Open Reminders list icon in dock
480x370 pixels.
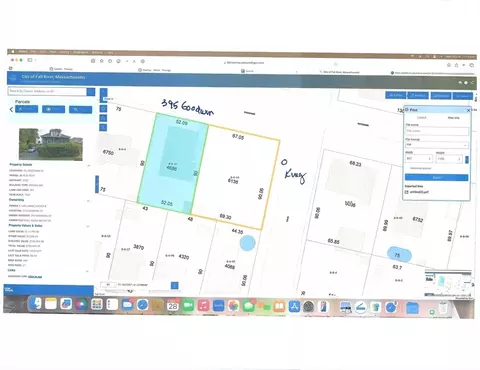pyautogui.click(x=112, y=304)
